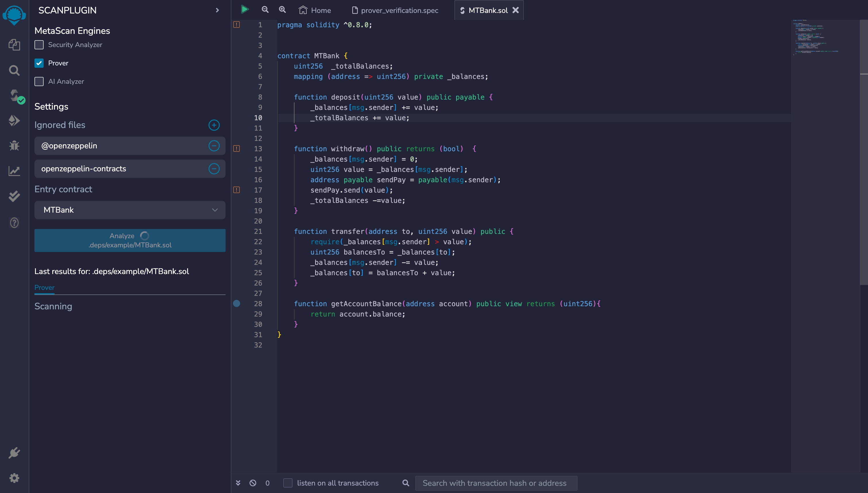Uncheck the Prover engine checkbox
This screenshot has width=868, height=493.
tap(39, 63)
